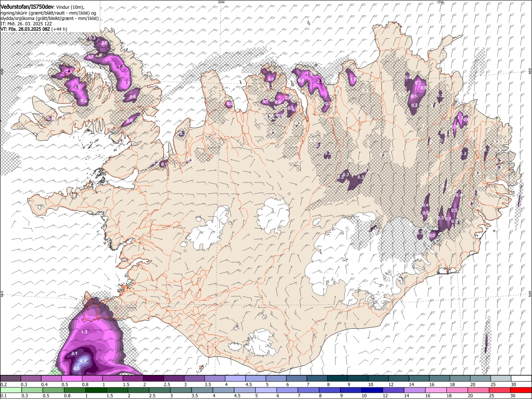The width and height of the screenshot is (532, 399).
Task: Click the 4.9 precipitation value on the map
Action: tap(83, 361)
